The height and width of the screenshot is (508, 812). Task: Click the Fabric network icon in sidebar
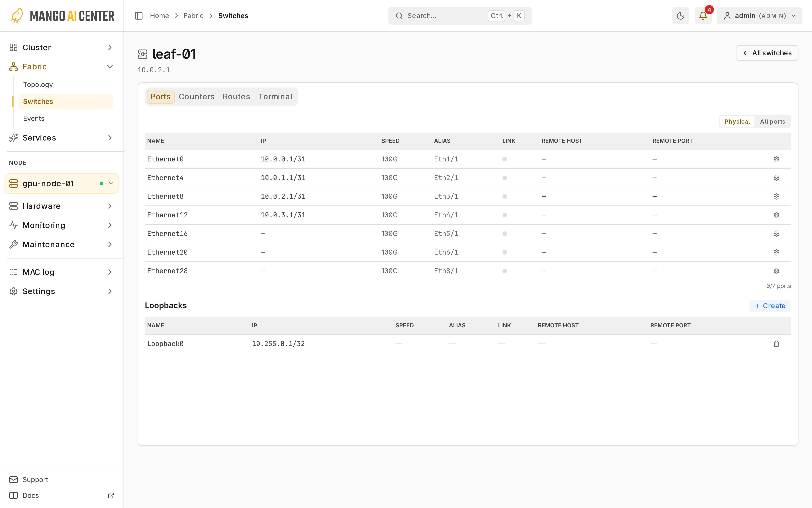tap(13, 67)
